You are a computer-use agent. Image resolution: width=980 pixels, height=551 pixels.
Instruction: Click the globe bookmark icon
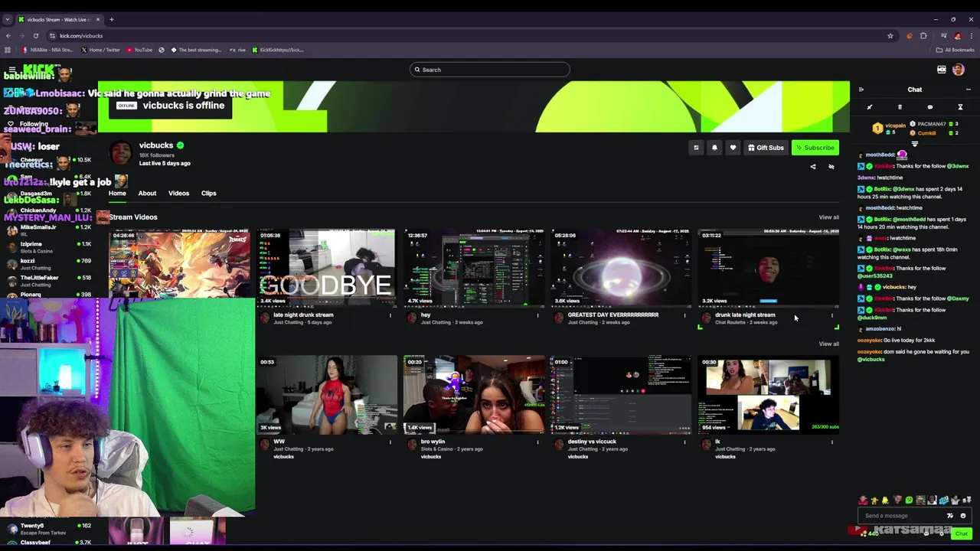162,50
